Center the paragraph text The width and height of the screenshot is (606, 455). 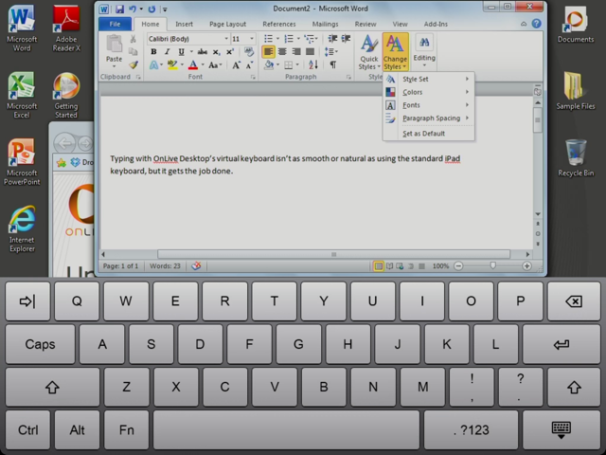coord(283,51)
